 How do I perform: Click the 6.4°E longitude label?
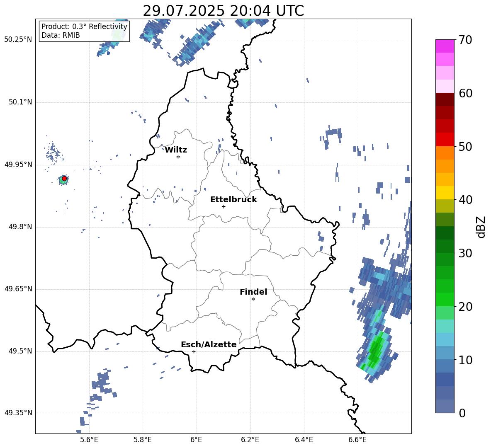tap(304, 440)
